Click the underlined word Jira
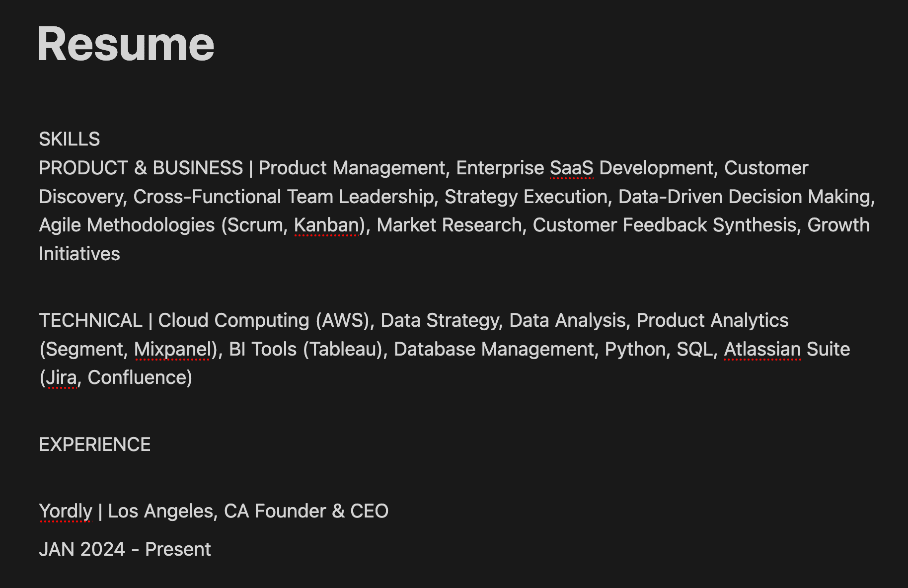908x588 pixels. click(61, 377)
